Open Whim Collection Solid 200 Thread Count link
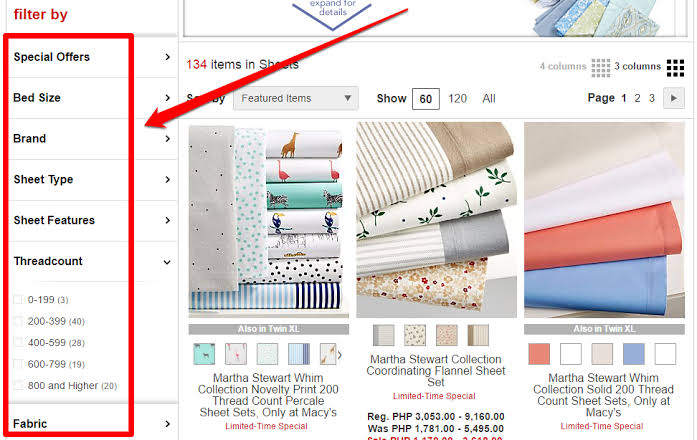 (603, 395)
